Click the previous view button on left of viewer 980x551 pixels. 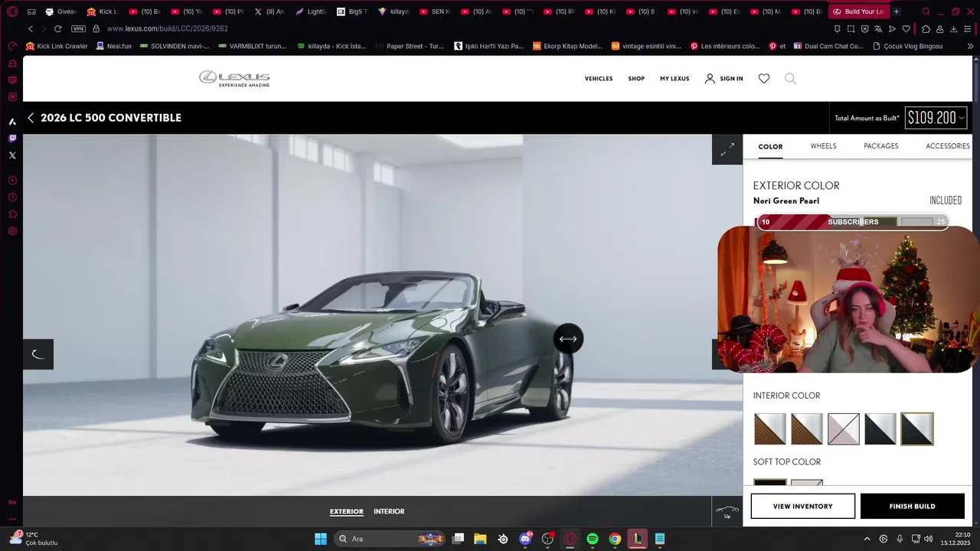[x=38, y=354]
